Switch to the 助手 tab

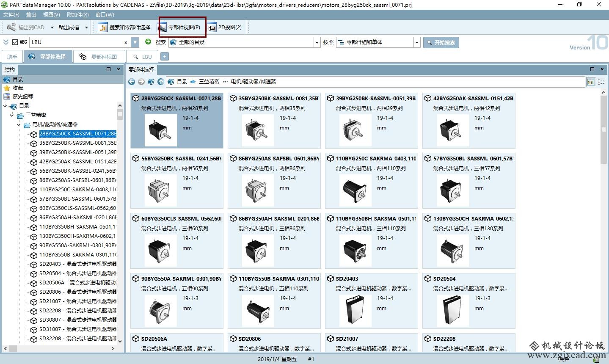tap(12, 57)
